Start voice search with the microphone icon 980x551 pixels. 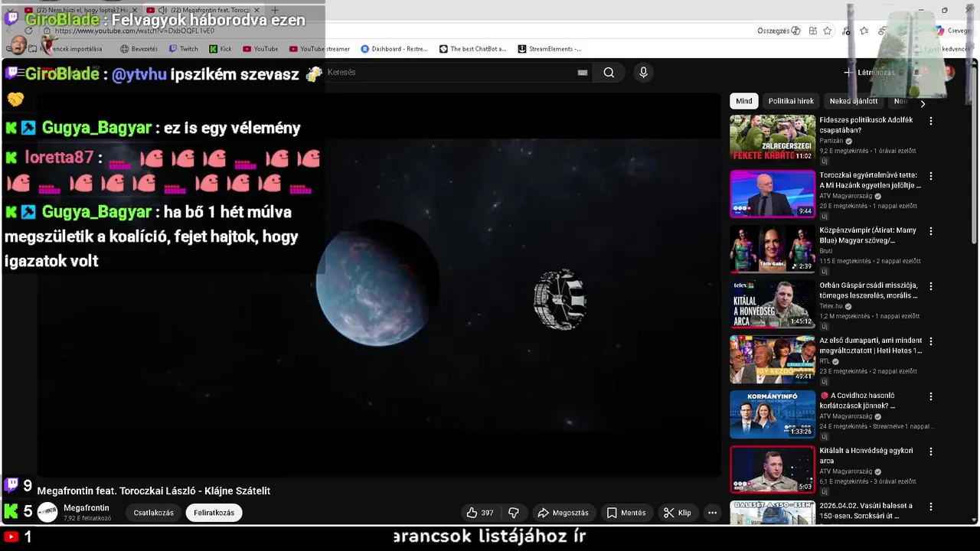point(643,73)
